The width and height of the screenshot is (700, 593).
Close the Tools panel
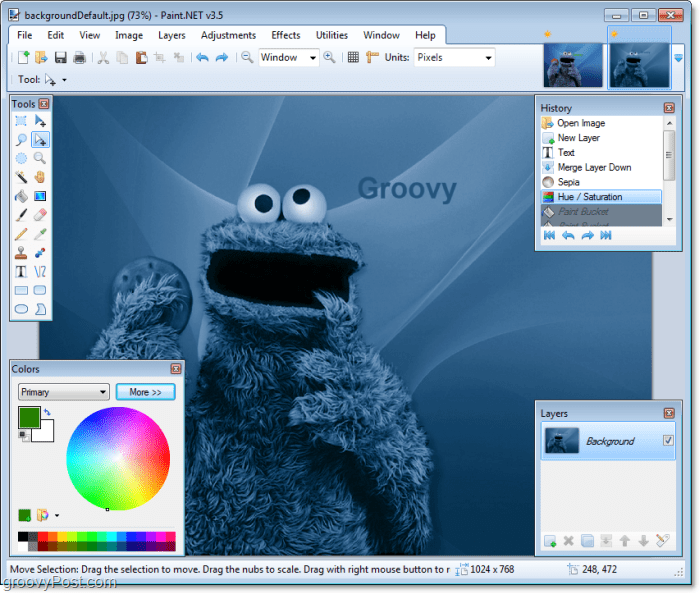(44, 104)
